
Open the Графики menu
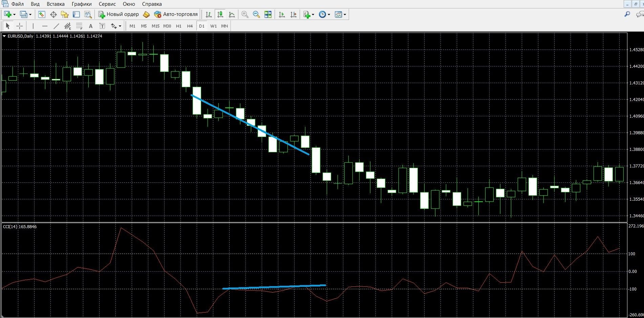[x=82, y=4]
